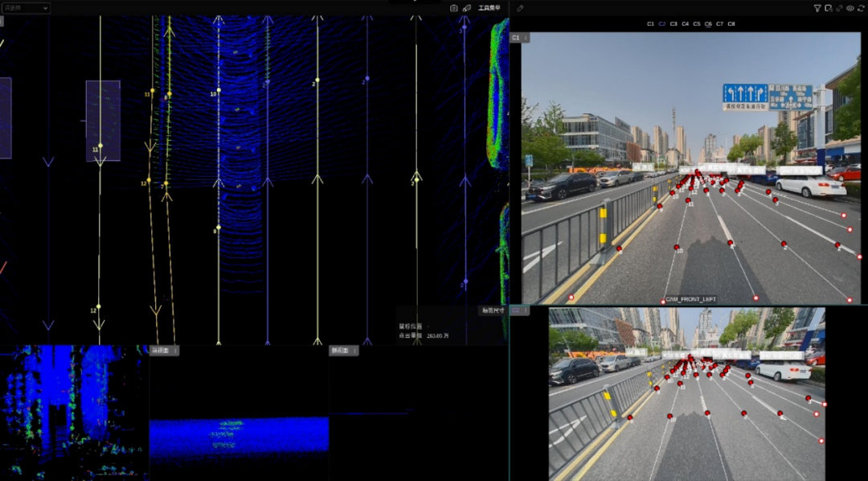The width and height of the screenshot is (868, 481).
Task: Switch to camera tab C8
Action: (x=731, y=23)
